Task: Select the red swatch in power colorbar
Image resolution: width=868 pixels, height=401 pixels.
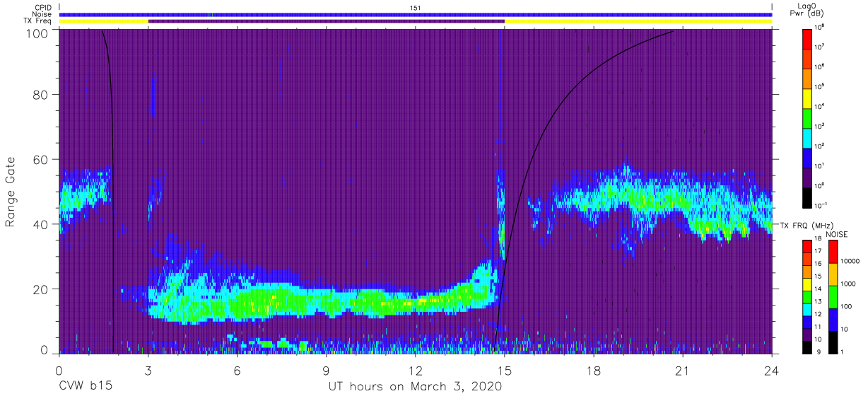Action: tap(807, 37)
